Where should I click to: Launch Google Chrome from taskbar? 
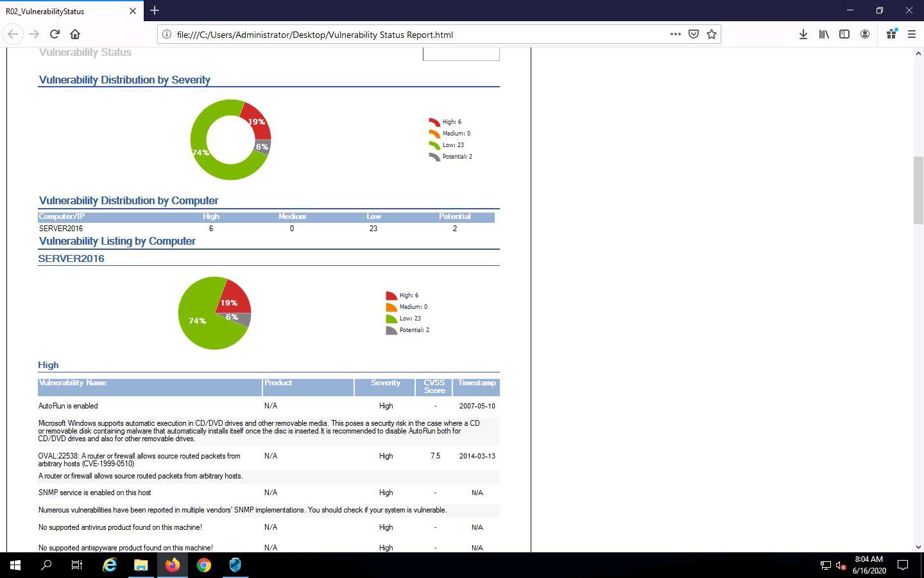coord(204,565)
